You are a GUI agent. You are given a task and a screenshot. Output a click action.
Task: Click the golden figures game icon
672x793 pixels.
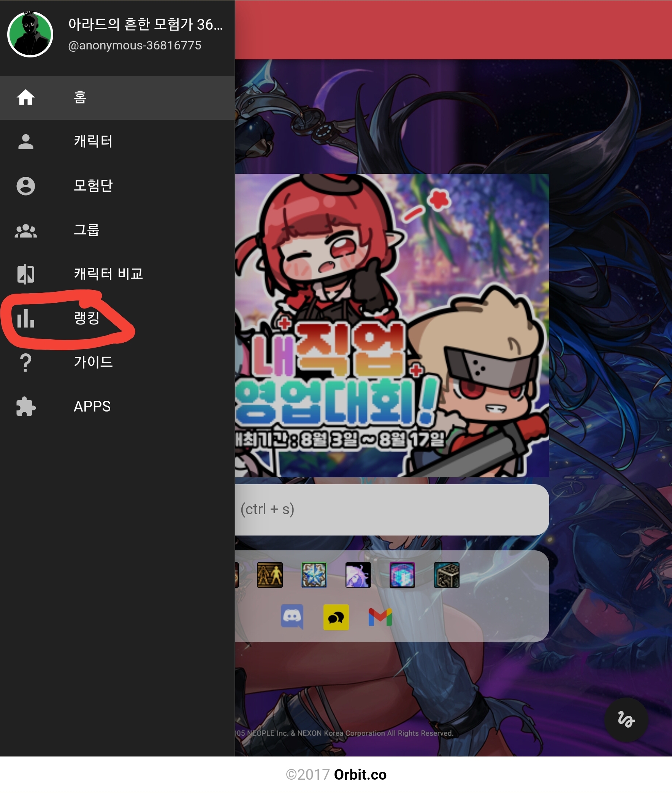(x=270, y=575)
